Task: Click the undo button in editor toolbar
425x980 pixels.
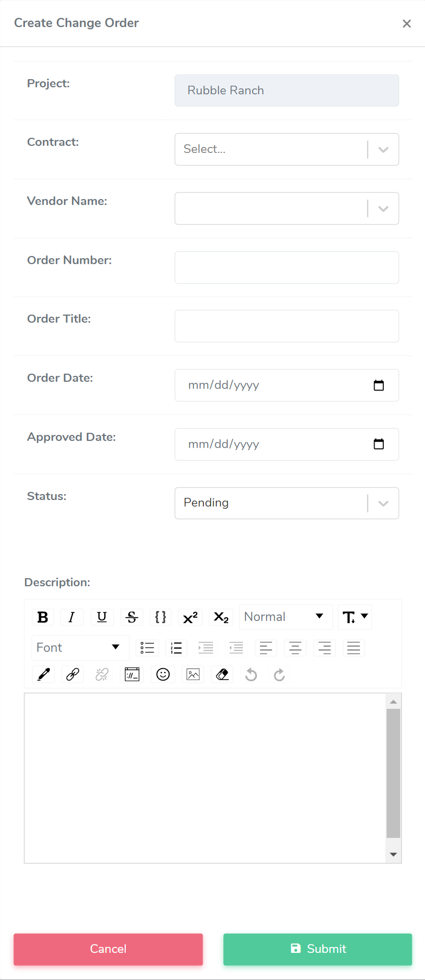Action: click(x=251, y=675)
